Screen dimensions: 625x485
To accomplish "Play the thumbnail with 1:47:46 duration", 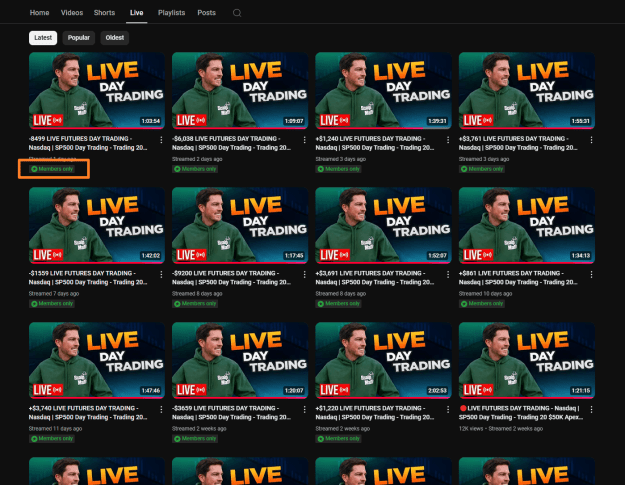I will click(97, 360).
